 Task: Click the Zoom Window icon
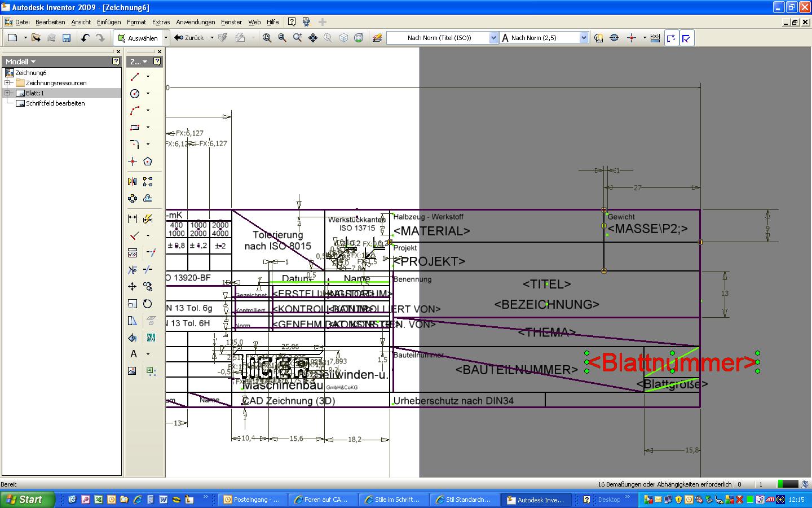pyautogui.click(x=282, y=38)
